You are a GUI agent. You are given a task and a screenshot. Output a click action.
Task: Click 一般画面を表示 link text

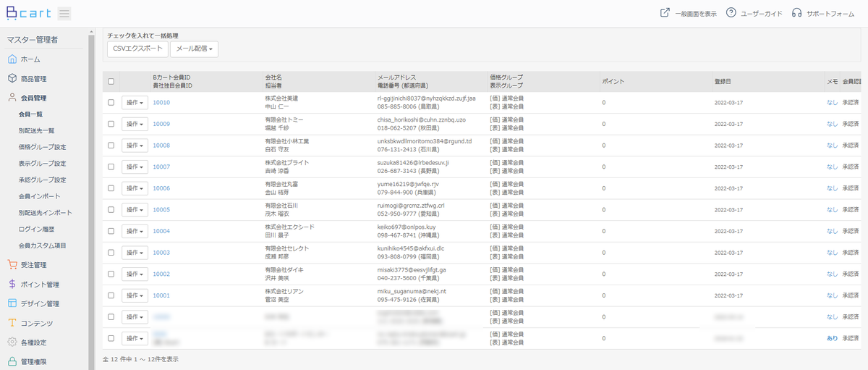coord(695,14)
